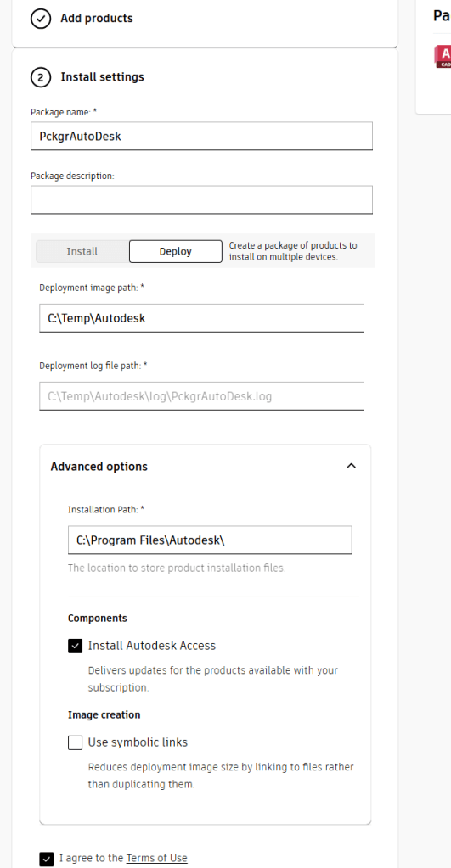This screenshot has height=868, width=451.
Task: Edit the Installation Path field
Action: point(210,540)
